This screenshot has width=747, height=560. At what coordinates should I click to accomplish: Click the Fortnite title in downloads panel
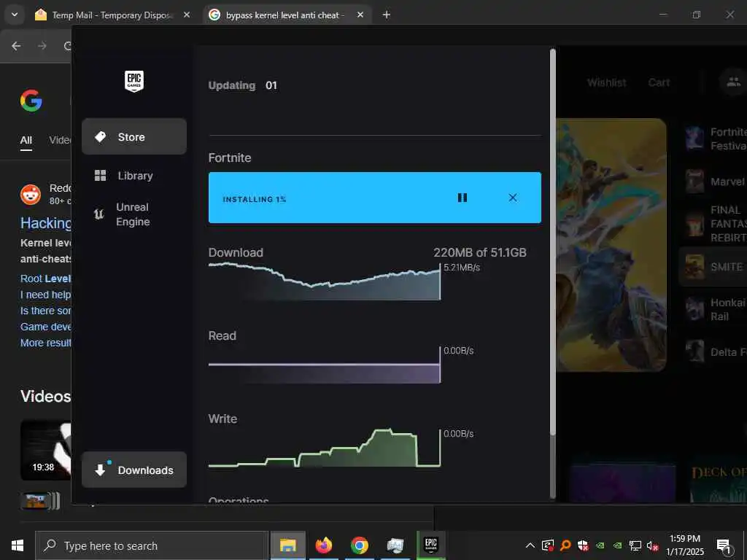coord(230,157)
